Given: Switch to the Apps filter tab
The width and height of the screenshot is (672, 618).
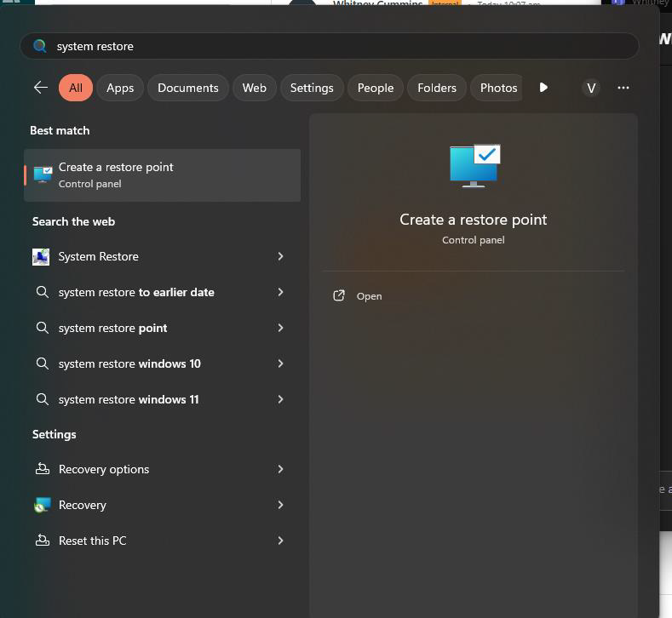Looking at the screenshot, I should [120, 88].
